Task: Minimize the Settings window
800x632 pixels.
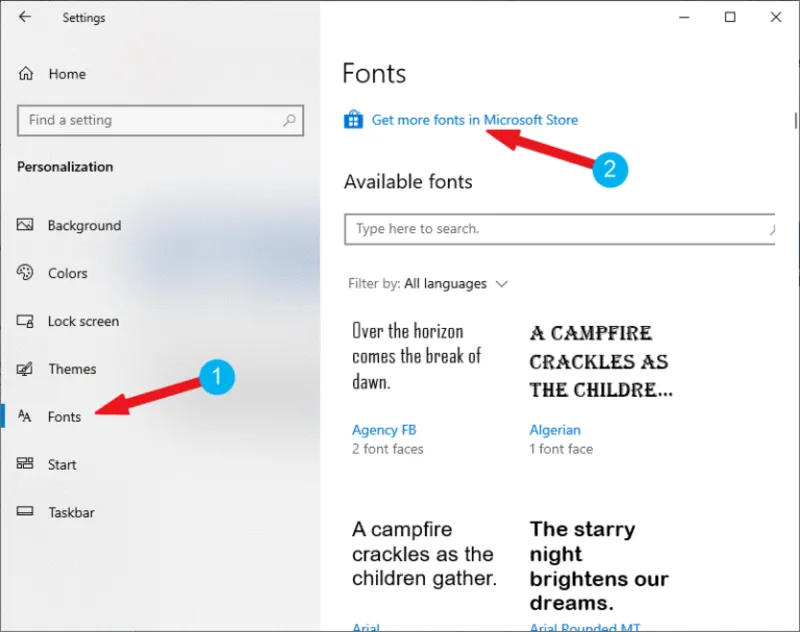Action: (684, 17)
